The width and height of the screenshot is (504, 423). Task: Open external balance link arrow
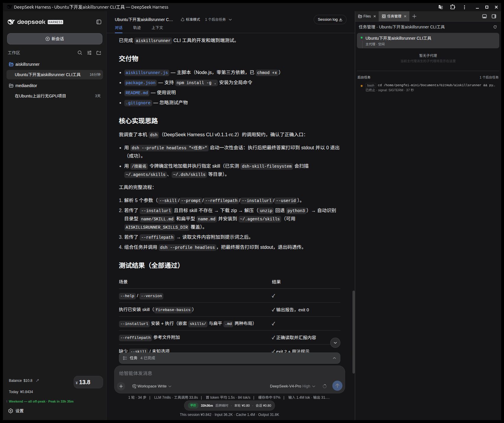[37, 380]
